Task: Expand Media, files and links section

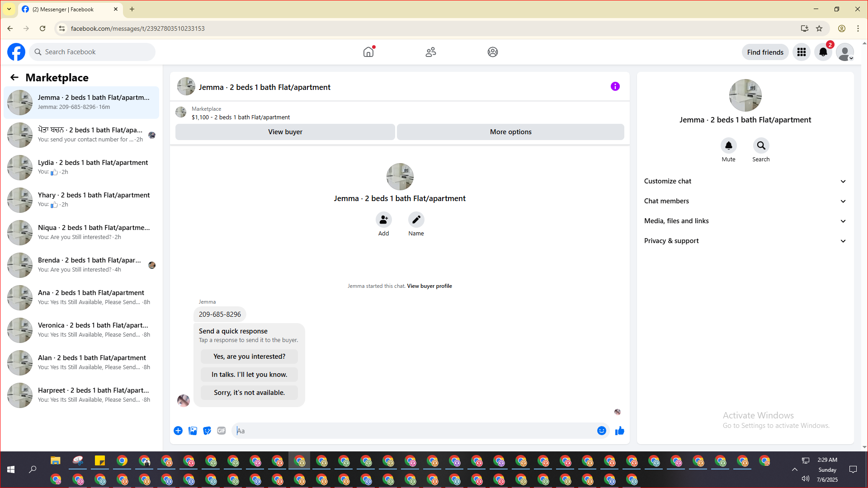Action: [x=745, y=221]
